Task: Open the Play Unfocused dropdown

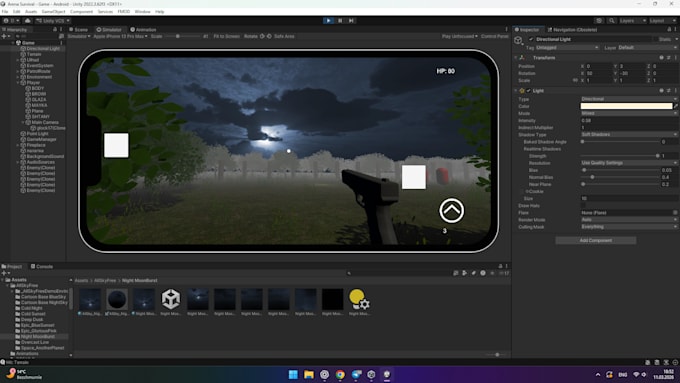Action: [460, 36]
